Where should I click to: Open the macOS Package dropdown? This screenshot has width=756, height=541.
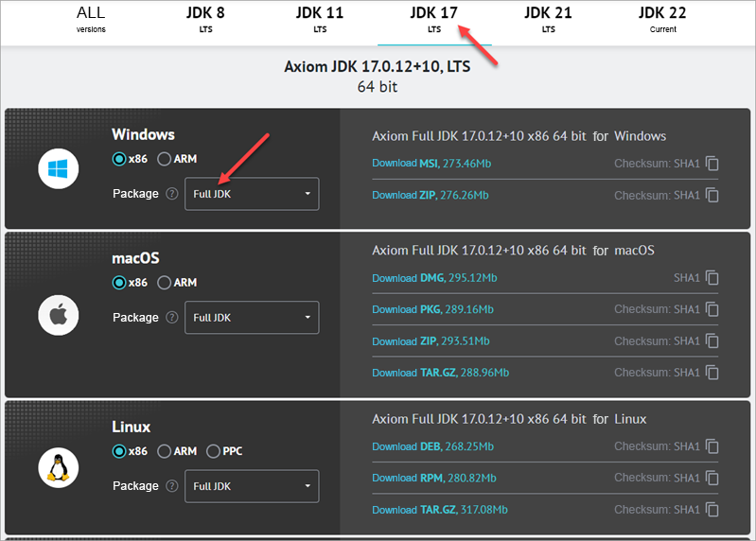pos(252,318)
